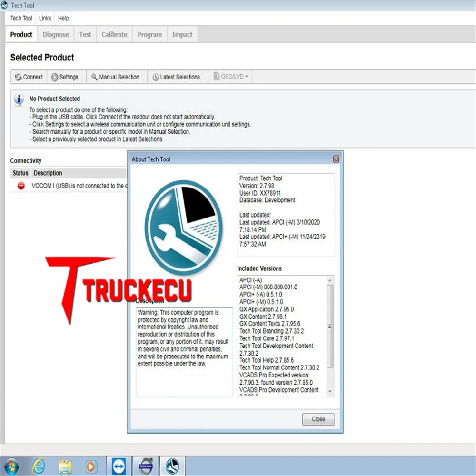The width and height of the screenshot is (476, 476).
Task: Click 'No Product Selected' heading
Action: point(55,99)
